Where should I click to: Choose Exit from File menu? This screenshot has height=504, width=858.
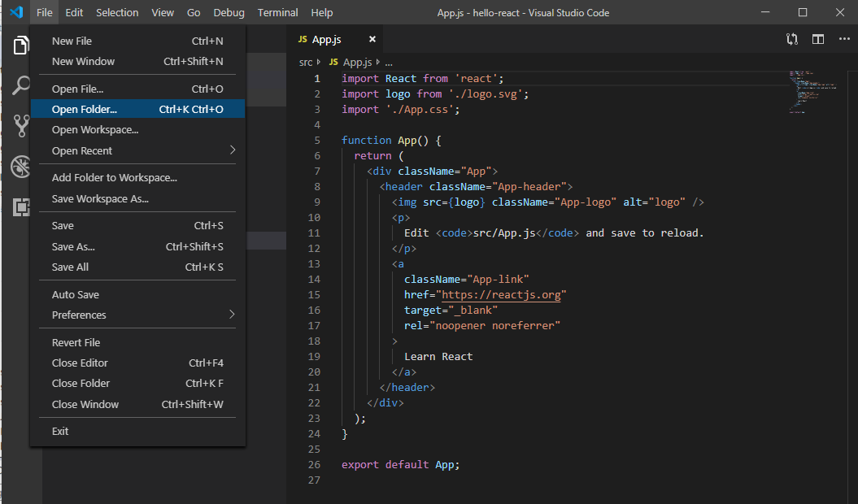tap(137, 431)
